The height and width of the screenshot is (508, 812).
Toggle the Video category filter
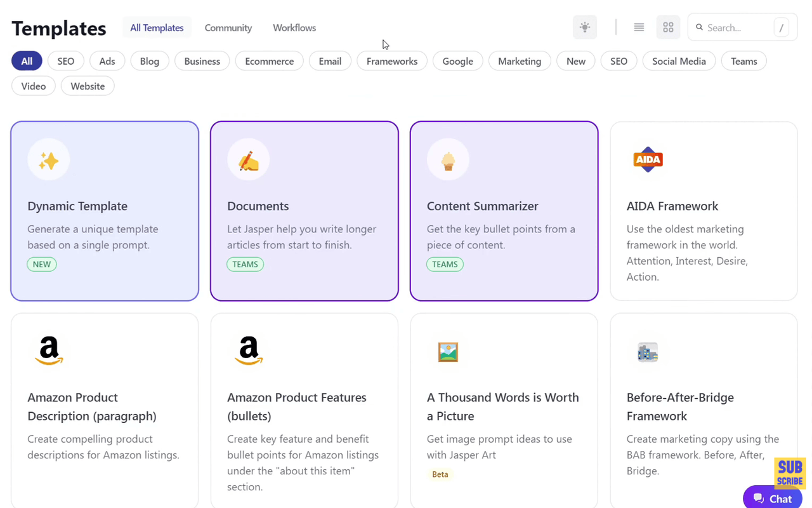34,86
